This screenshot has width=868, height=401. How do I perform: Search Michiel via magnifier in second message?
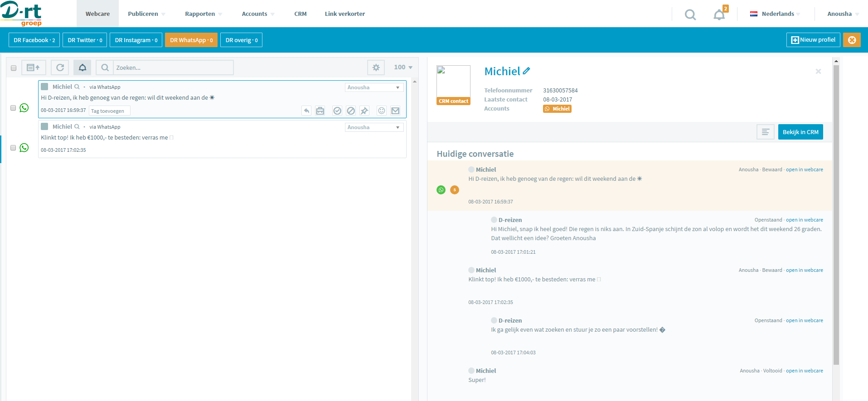(77, 126)
